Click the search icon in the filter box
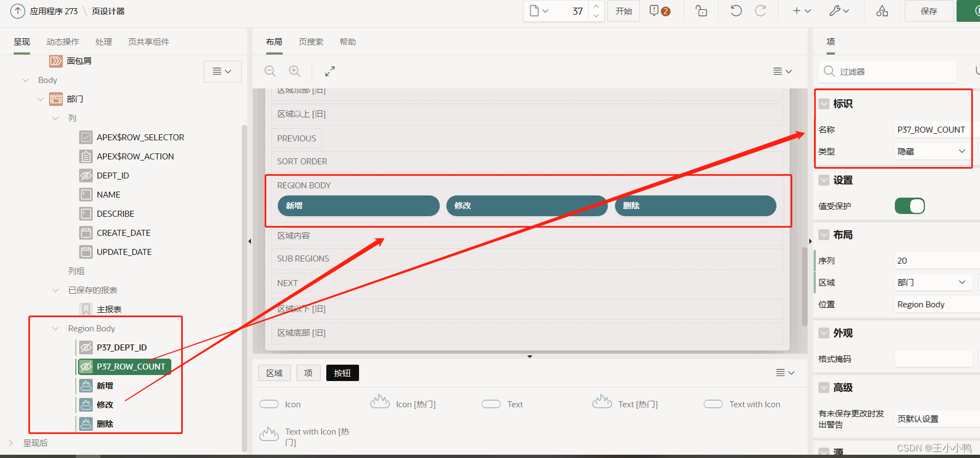The width and height of the screenshot is (980, 458). click(829, 71)
